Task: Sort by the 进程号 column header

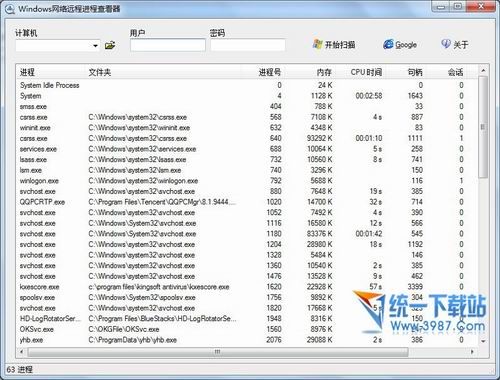Action: tap(270, 72)
